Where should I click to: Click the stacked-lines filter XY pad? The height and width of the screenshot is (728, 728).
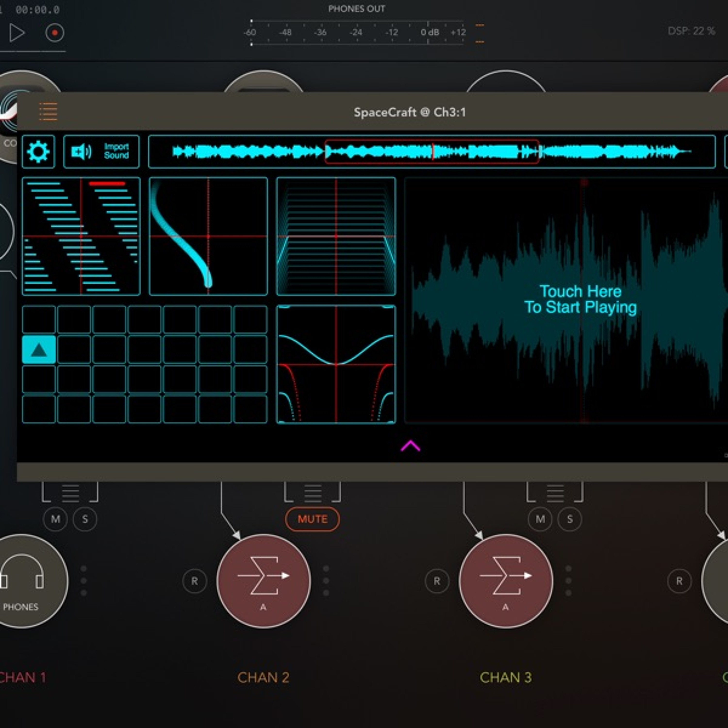pos(336,236)
